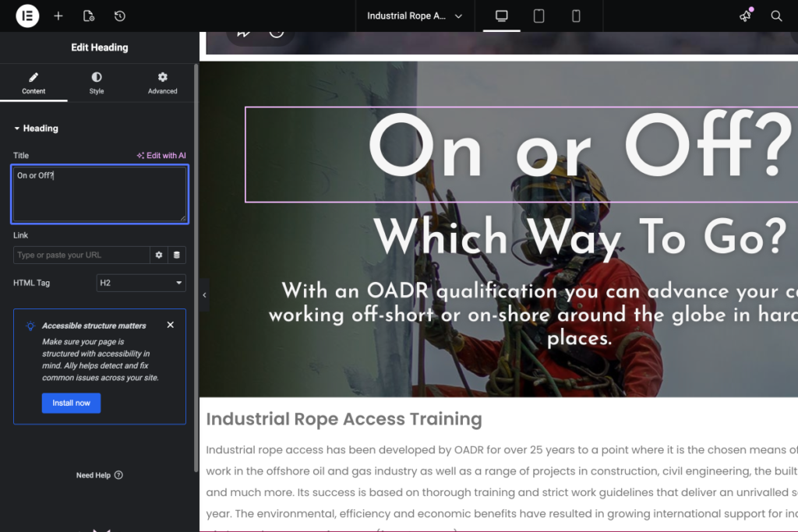Collapse the Heading section

(x=36, y=129)
